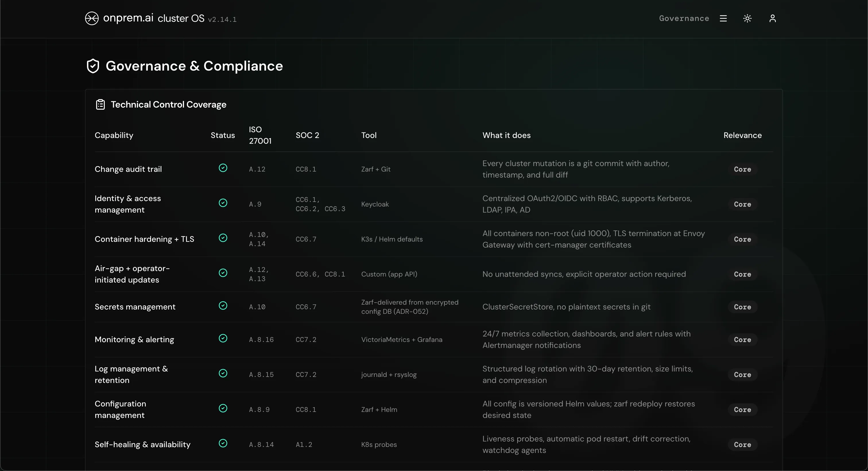The image size is (868, 471).
Task: Click the status check for Change audit trail
Action: (x=223, y=168)
